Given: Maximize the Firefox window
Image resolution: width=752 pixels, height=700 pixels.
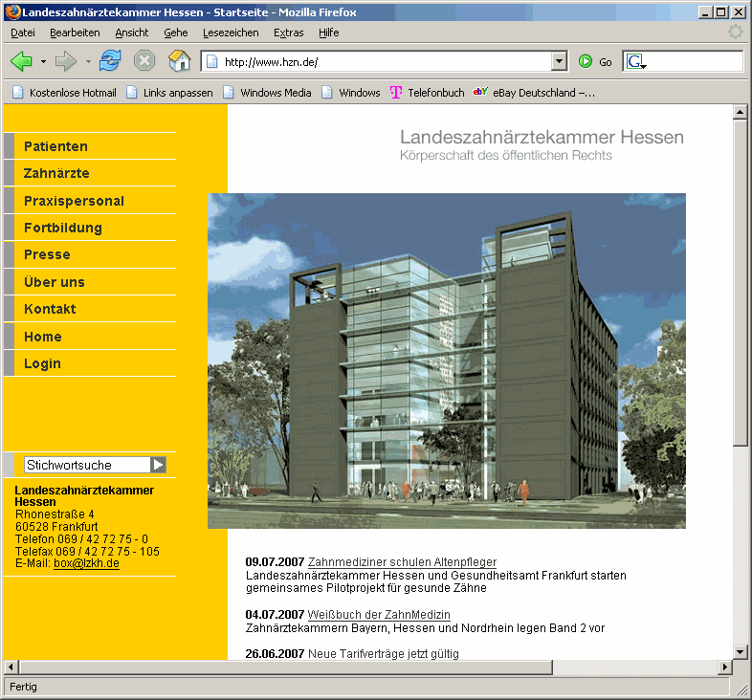Looking at the screenshot, I should coord(720,12).
